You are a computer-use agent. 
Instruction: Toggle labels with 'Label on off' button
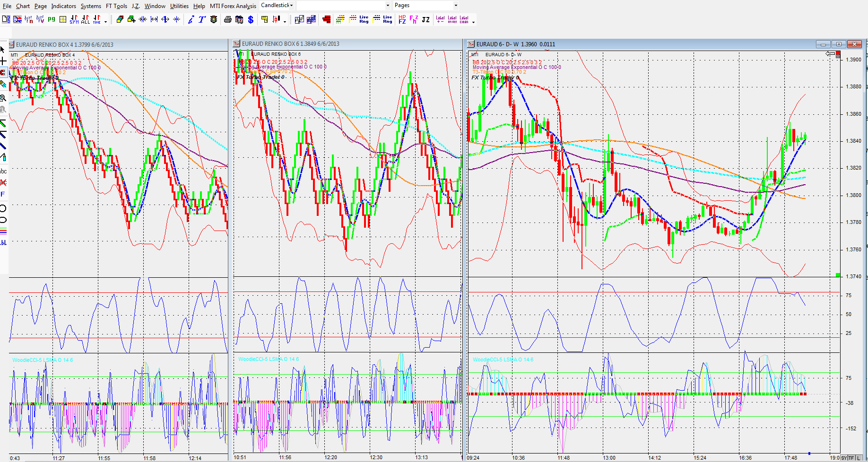coord(452,19)
